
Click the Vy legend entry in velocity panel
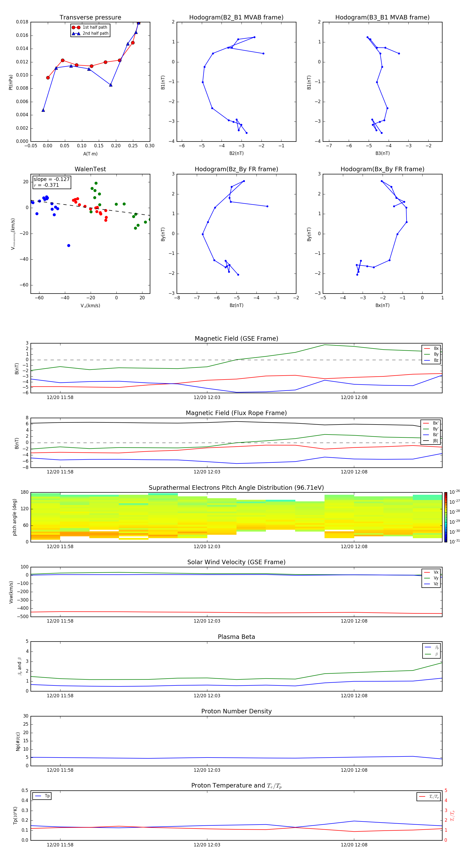[x=431, y=578]
